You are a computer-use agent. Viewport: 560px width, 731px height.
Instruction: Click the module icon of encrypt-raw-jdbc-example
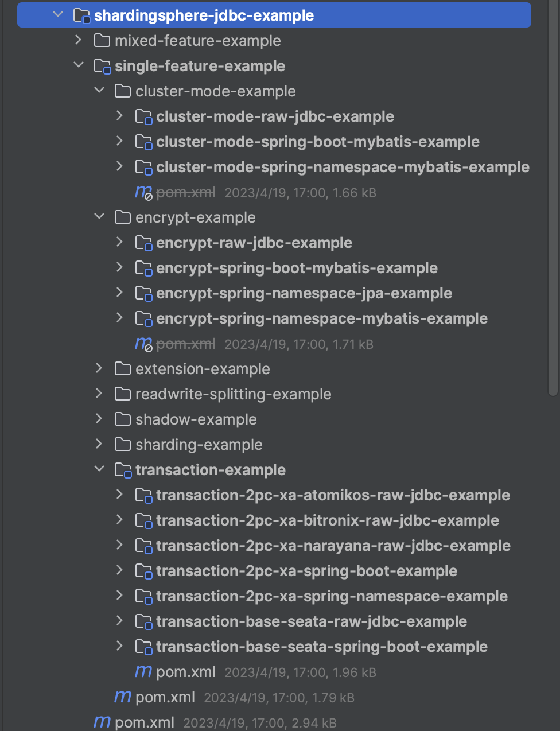[x=143, y=242]
